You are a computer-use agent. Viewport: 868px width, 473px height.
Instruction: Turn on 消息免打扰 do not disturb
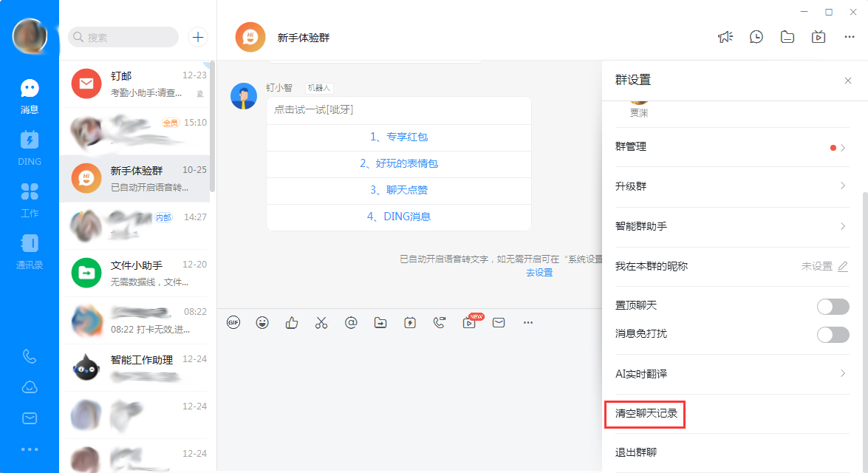833,335
